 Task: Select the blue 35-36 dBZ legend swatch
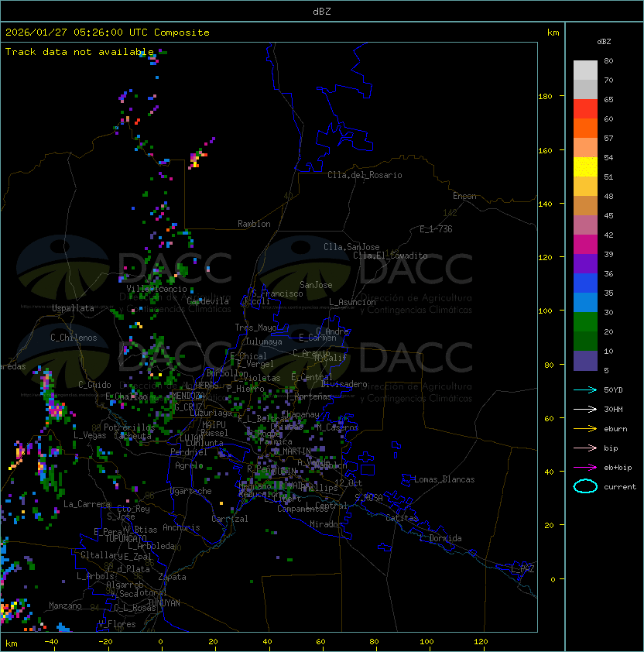(585, 283)
